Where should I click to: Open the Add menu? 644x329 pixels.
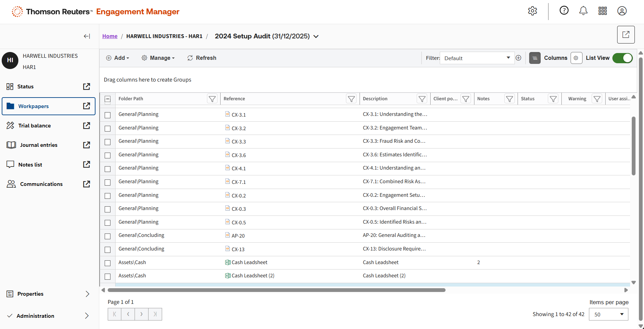tap(118, 58)
